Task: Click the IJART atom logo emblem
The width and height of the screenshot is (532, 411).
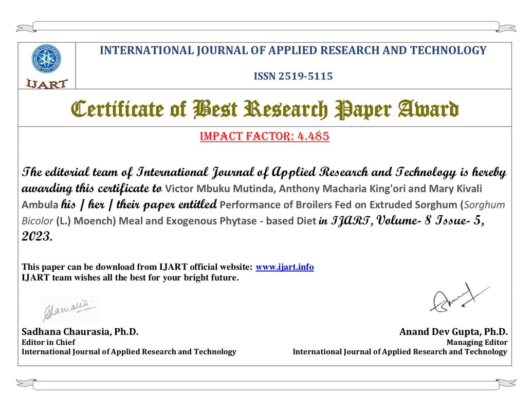Action: coord(46,59)
